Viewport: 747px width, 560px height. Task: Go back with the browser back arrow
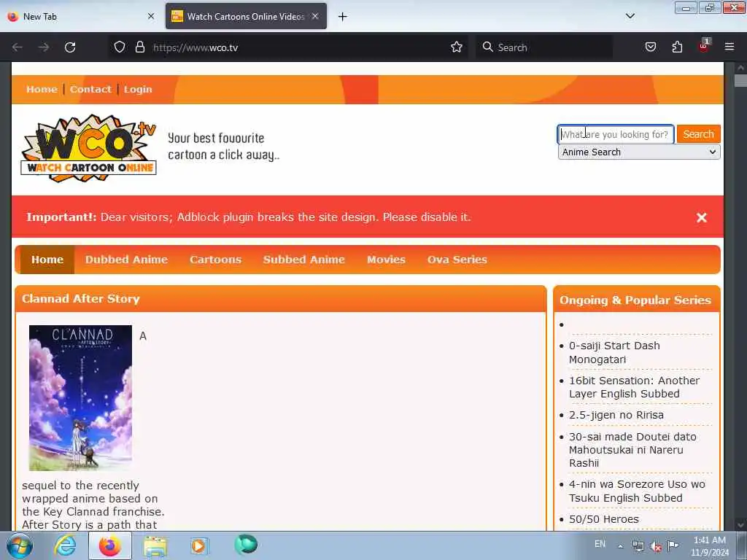tap(18, 47)
